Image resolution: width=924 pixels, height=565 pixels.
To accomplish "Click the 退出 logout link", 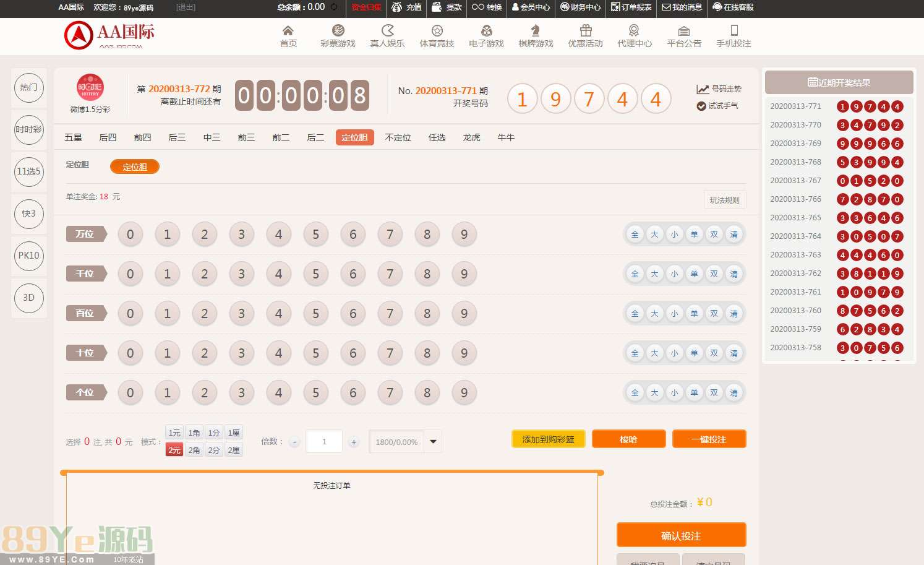I will tap(186, 7).
